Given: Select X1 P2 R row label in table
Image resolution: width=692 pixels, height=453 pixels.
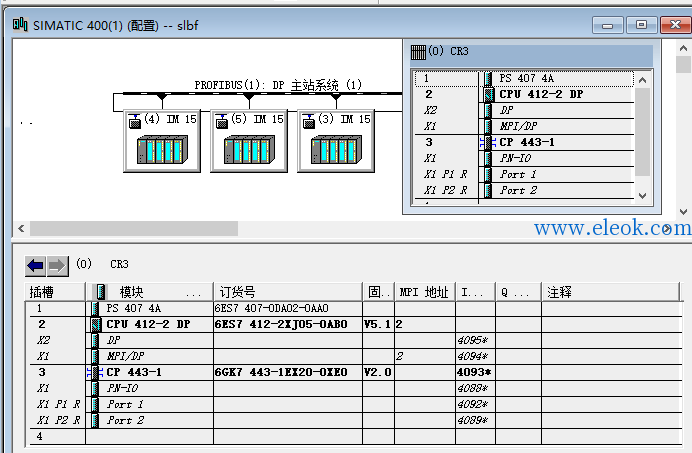Looking at the screenshot, I should click(x=58, y=420).
